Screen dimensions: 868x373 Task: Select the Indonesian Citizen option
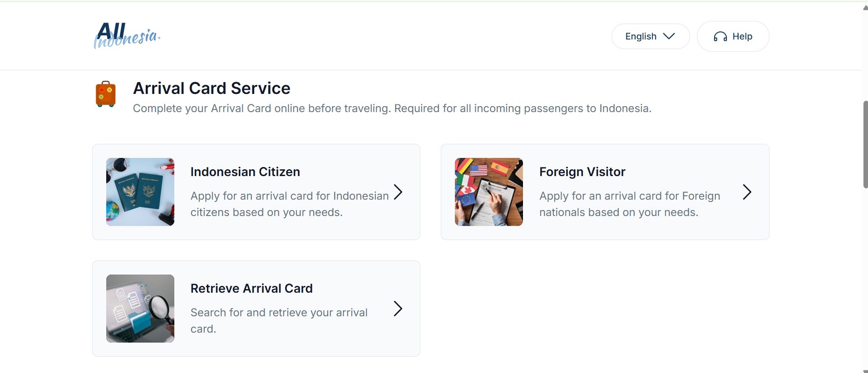(256, 192)
